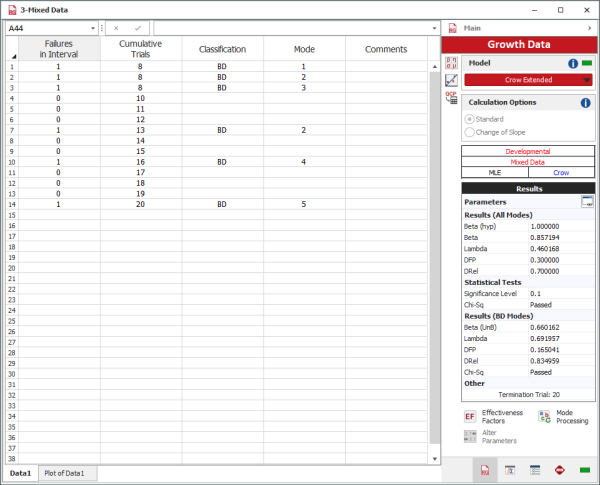600x485 pixels.
Task: Select the Change of Slope option
Action: [x=470, y=132]
